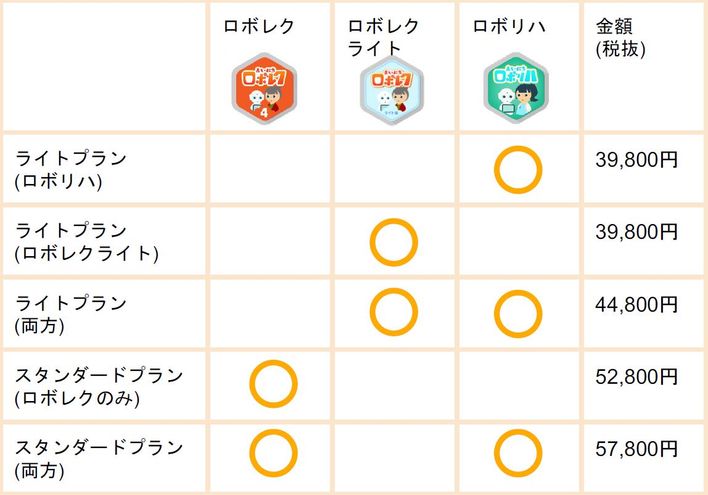Click ロボリハ circle in ライトプラン(両方) row
The height and width of the screenshot is (495, 708).
[x=518, y=314]
